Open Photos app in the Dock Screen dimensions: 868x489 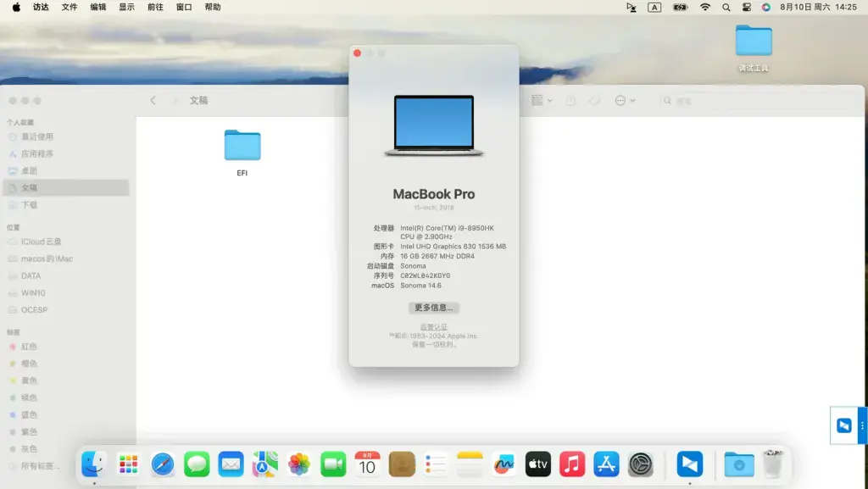point(299,464)
